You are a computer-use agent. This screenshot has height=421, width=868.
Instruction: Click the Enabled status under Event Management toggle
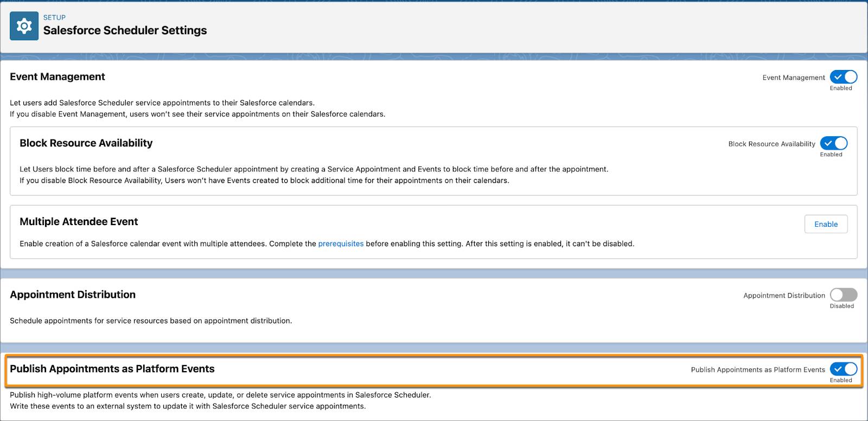click(x=841, y=88)
